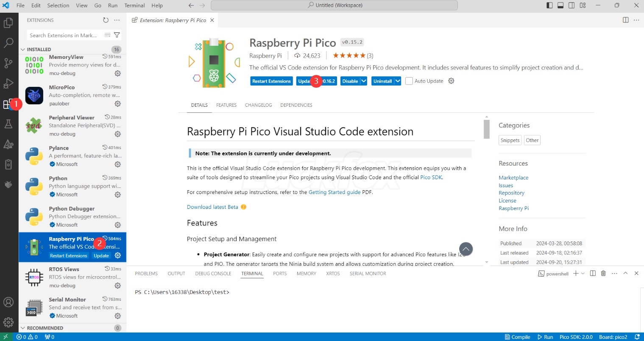
Task: Click the Search Extensions input field
Action: tap(64, 35)
